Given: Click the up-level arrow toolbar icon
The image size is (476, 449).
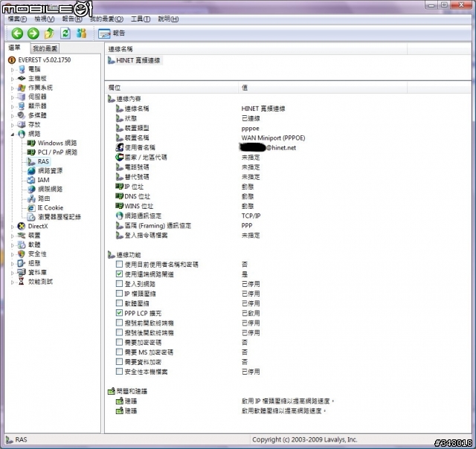Looking at the screenshot, I should tap(49, 33).
